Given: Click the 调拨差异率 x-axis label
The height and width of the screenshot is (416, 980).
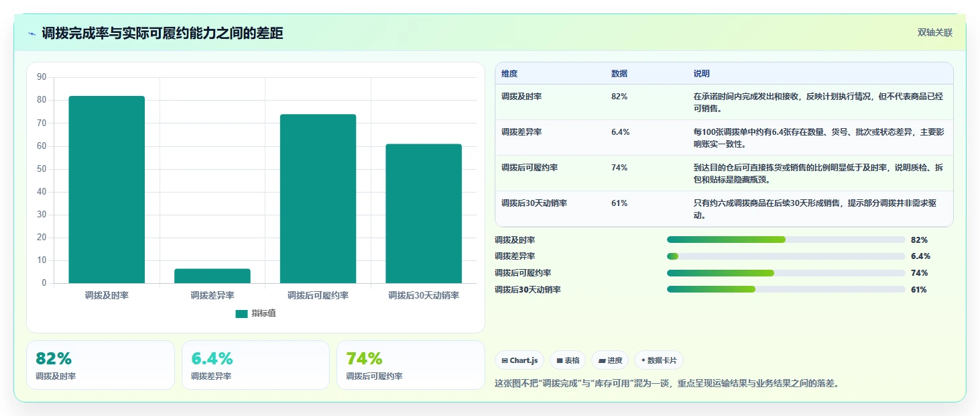Looking at the screenshot, I should pos(212,295).
